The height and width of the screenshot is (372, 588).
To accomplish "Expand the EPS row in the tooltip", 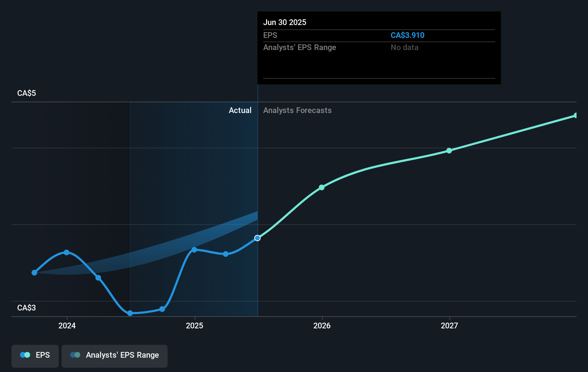I will tap(270, 35).
